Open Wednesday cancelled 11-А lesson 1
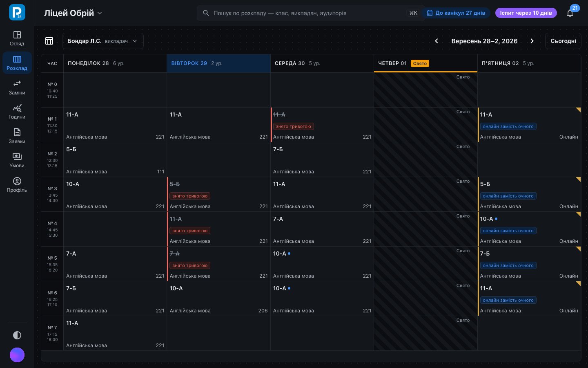The width and height of the screenshot is (588, 368). 322,125
